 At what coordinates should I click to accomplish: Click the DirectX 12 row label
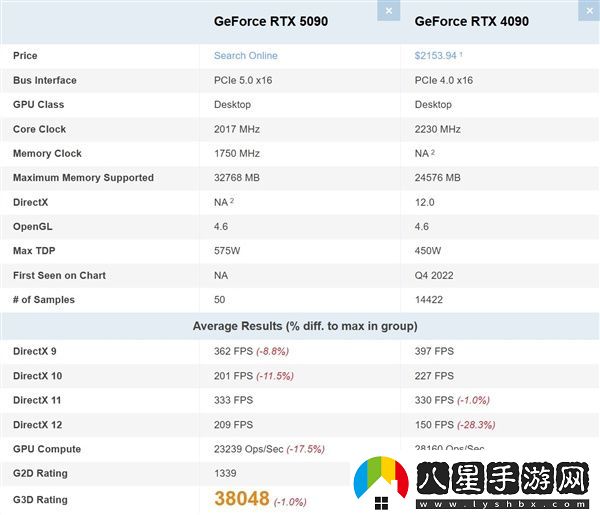(38, 425)
